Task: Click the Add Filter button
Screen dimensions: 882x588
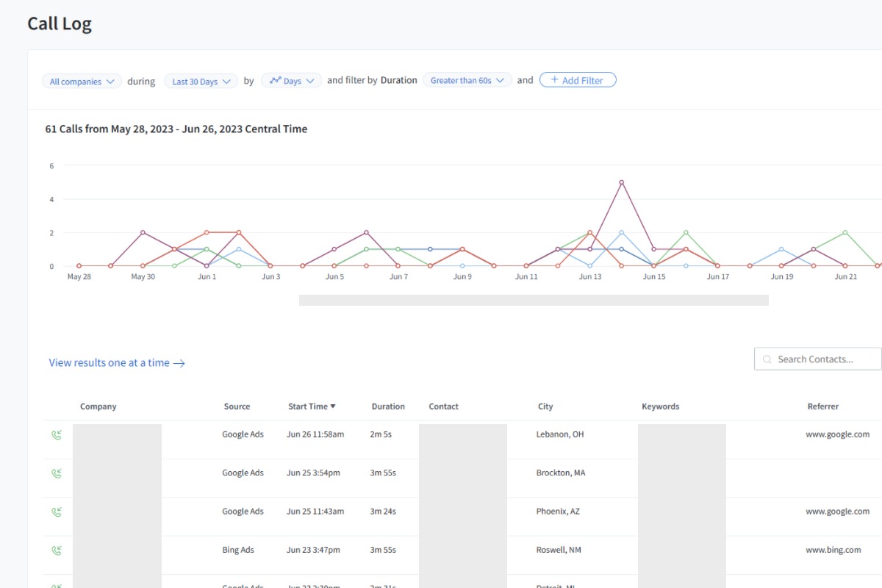Action: [578, 80]
